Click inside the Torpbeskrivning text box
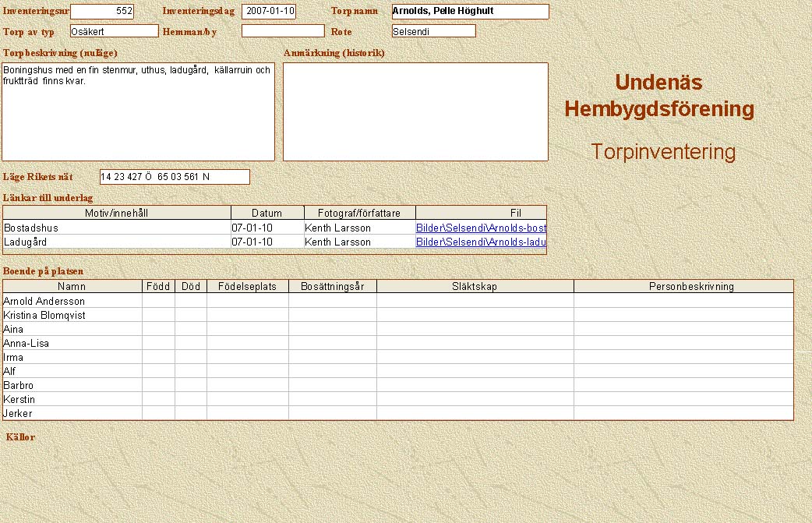 tap(139, 117)
